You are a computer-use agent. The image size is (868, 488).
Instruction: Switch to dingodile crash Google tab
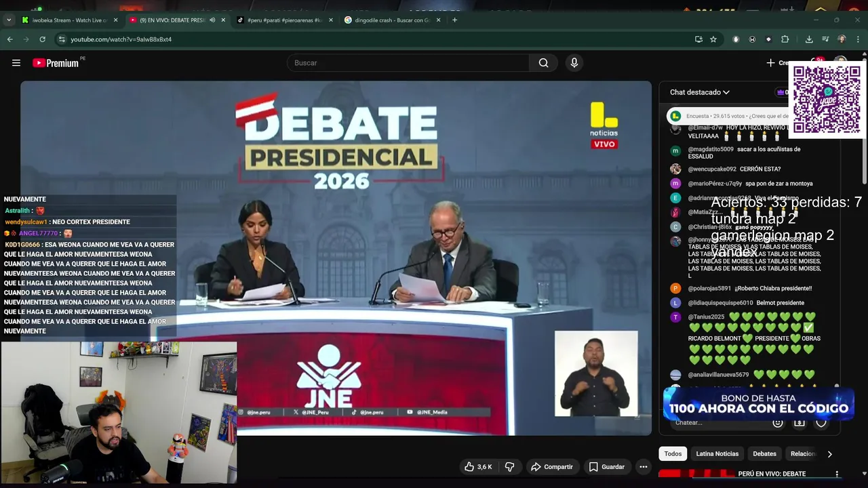(x=391, y=20)
